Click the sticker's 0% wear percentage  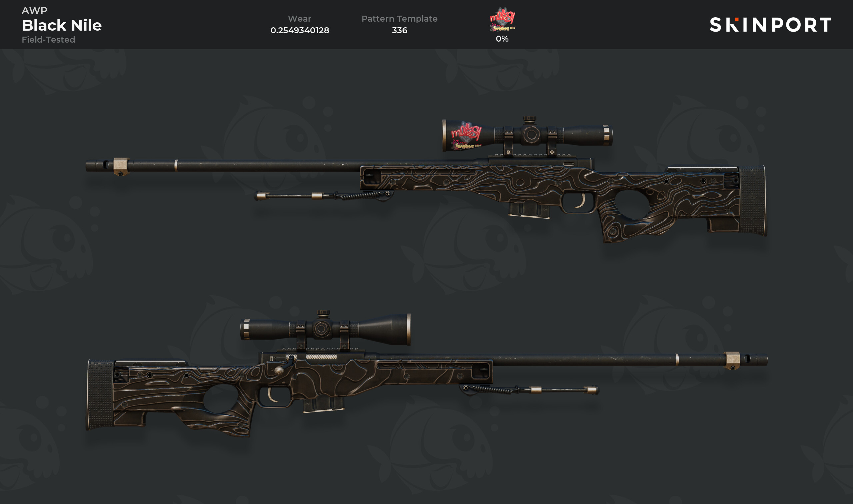[x=502, y=39]
